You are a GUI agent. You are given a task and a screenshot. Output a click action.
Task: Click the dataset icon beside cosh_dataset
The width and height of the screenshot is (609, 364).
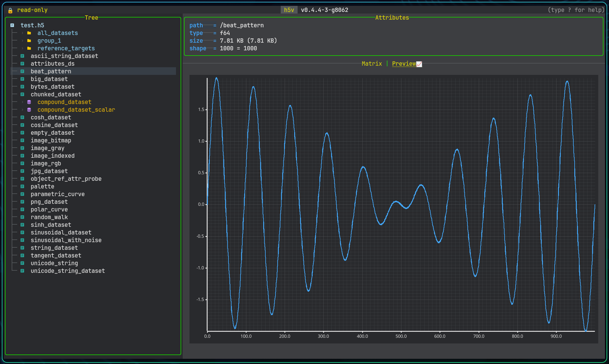coord(22,117)
